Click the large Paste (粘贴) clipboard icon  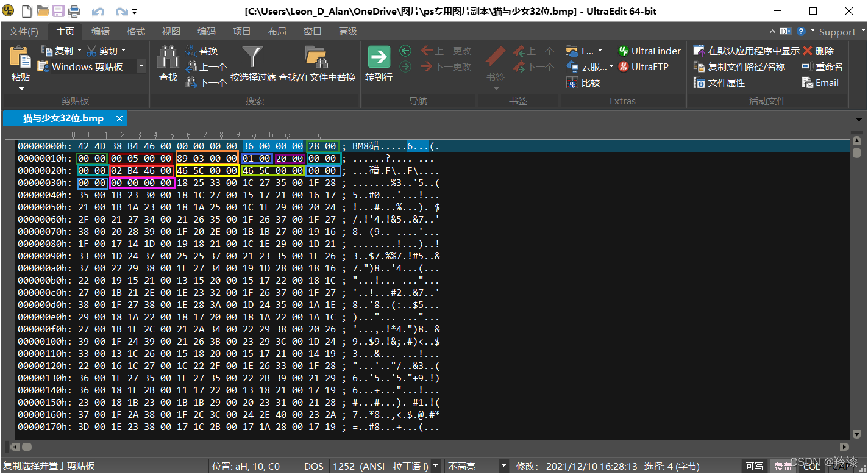[21, 57]
